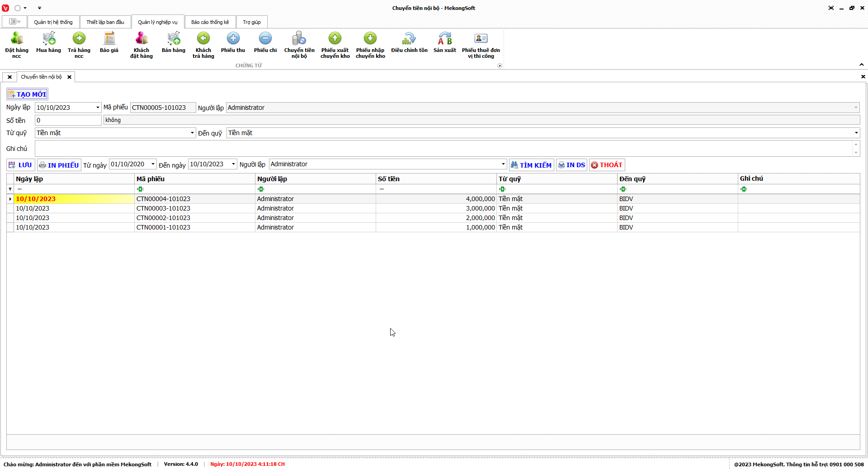
Task: Close the Chuyển tiền nội bộ tab
Action: coord(69,77)
